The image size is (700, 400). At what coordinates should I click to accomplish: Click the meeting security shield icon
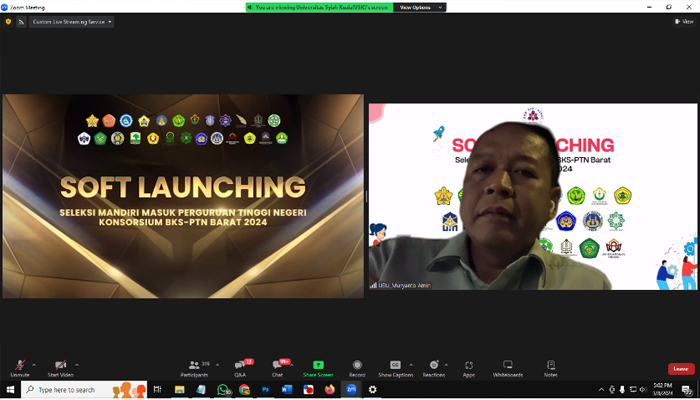8,21
